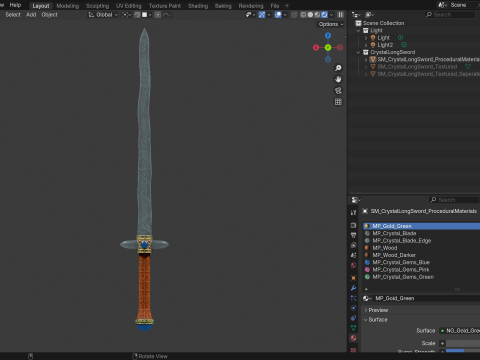The height and width of the screenshot is (360, 480).
Task: Open the viewport Object menu
Action: 49,15
